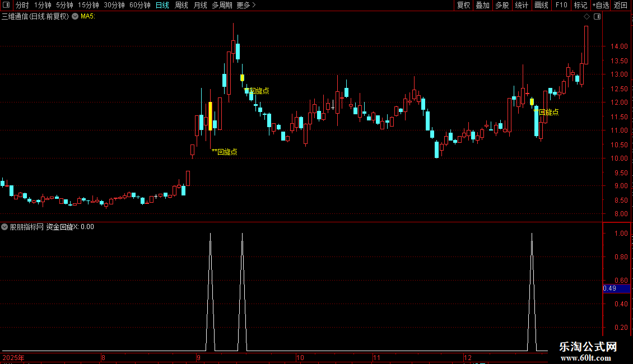Click the month 11 marker on the timeline
Image resolution: width=633 pixels, height=364 pixels.
(x=376, y=357)
